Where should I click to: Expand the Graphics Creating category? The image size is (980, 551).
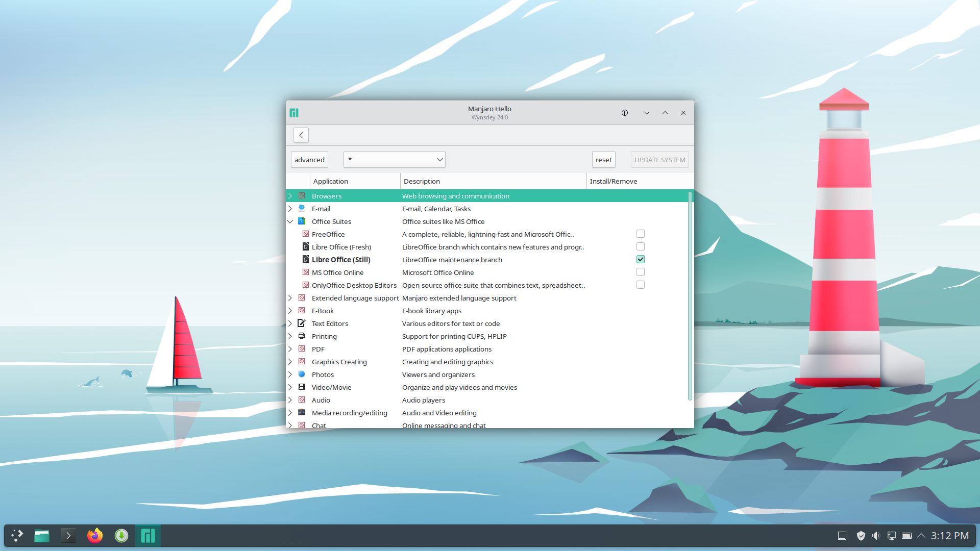coord(290,362)
